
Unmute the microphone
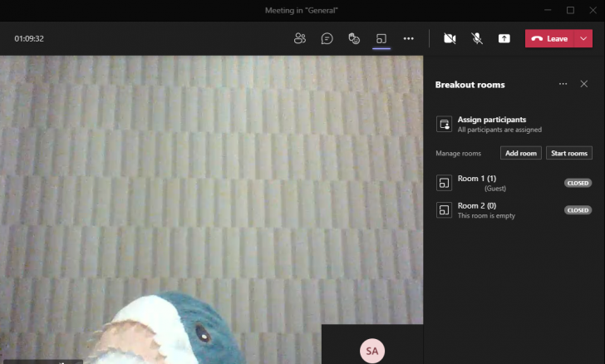coord(477,38)
